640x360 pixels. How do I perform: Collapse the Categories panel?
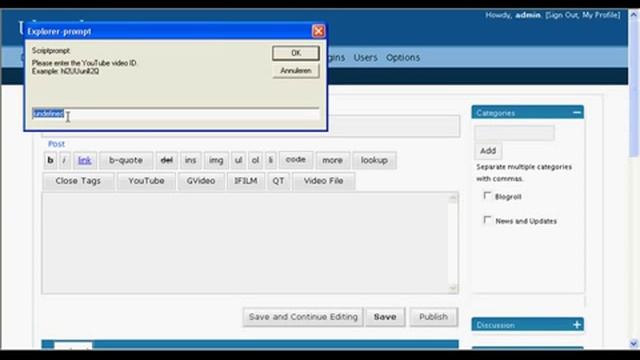pos(577,112)
